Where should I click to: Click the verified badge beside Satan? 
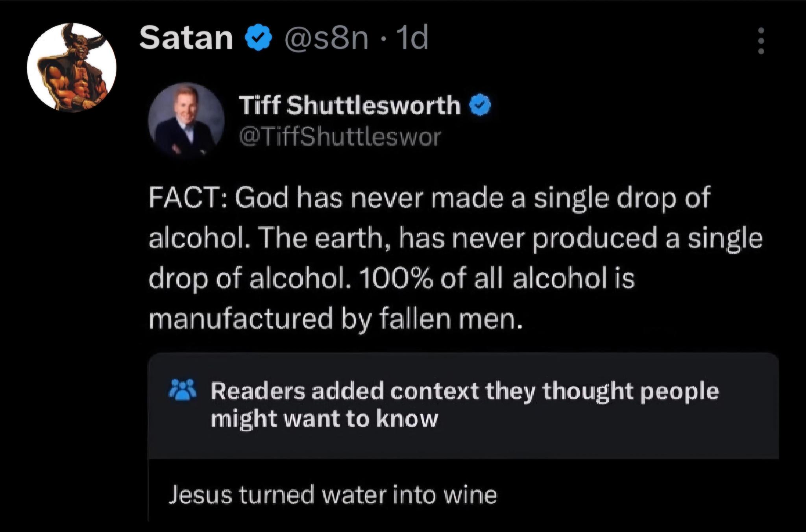tap(258, 39)
